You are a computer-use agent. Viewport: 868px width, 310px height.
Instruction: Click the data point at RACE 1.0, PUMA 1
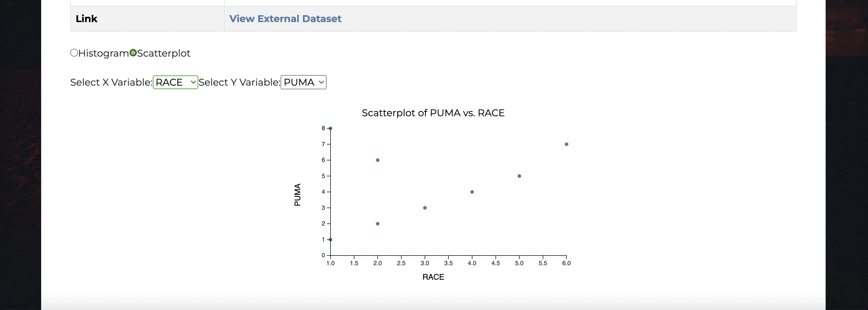pos(330,239)
